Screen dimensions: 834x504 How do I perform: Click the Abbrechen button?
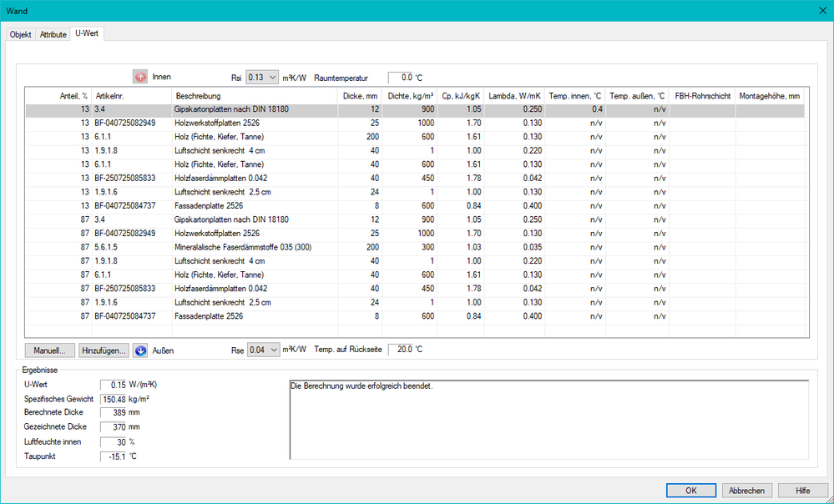pos(747,491)
